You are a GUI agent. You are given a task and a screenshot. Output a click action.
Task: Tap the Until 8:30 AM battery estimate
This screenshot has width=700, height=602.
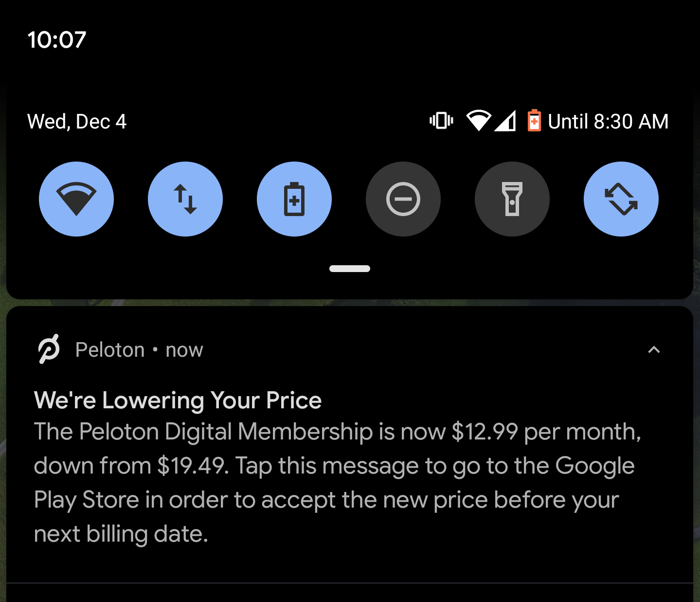click(608, 121)
